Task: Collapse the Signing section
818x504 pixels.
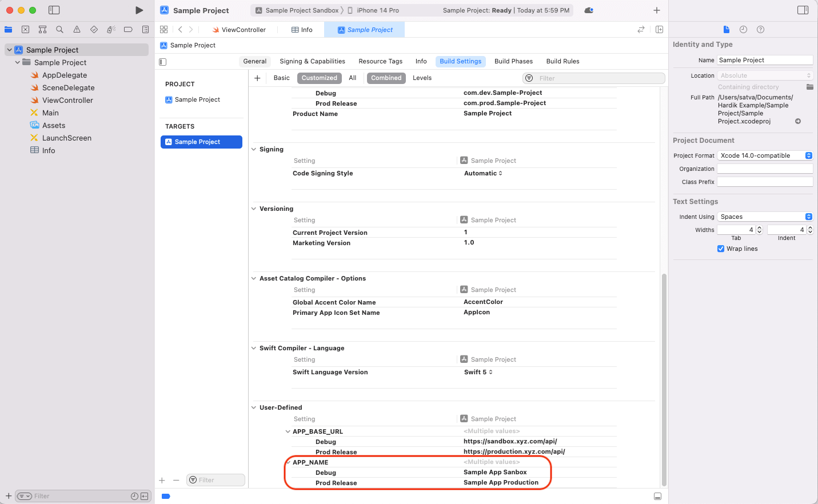Action: point(254,149)
